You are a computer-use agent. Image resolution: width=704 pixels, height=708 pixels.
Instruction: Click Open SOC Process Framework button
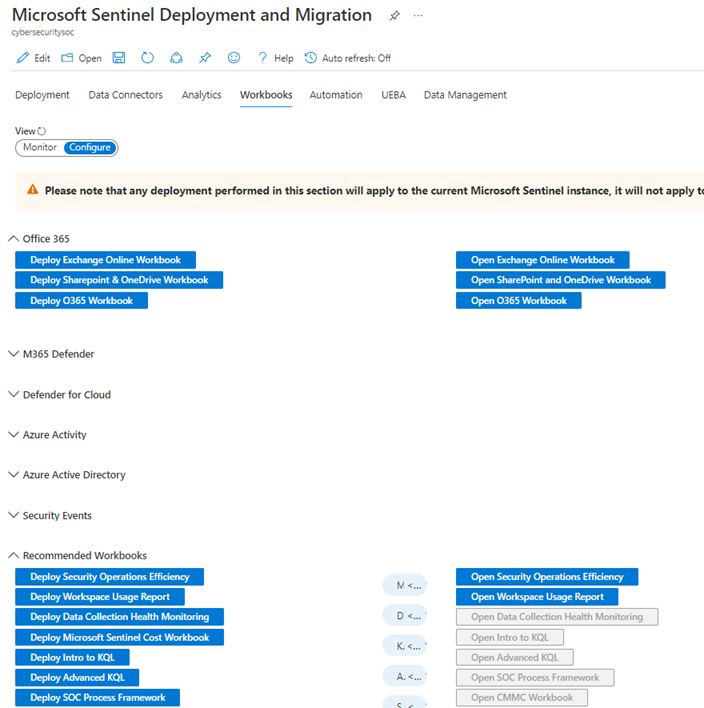(535, 678)
